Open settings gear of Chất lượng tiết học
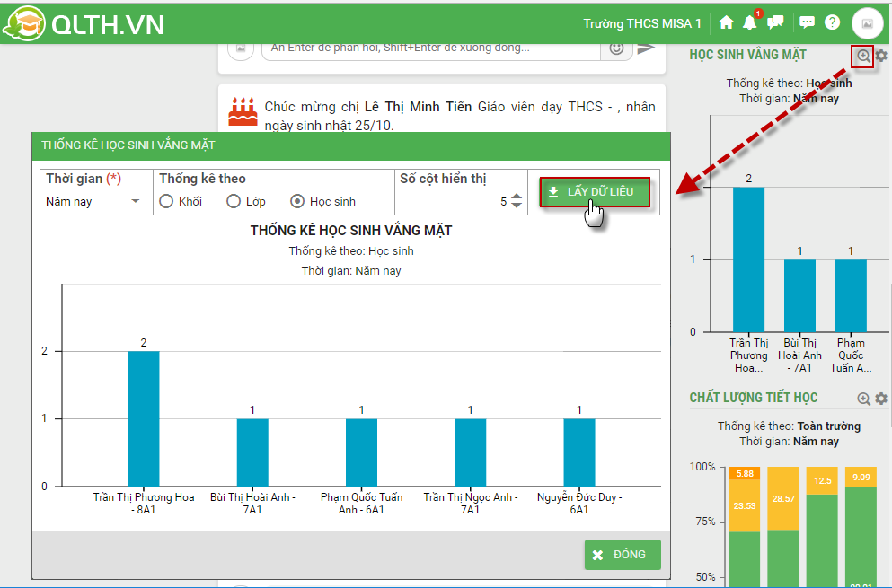 (881, 399)
